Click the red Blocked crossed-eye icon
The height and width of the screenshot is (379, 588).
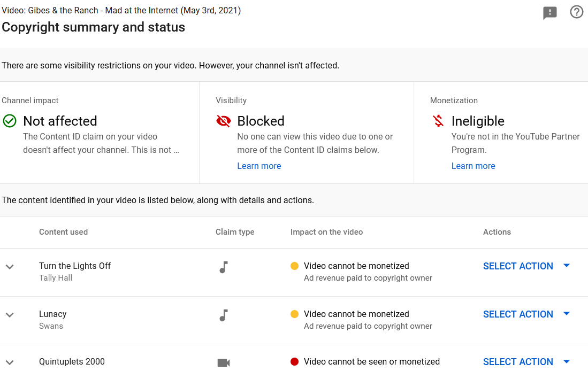click(224, 121)
